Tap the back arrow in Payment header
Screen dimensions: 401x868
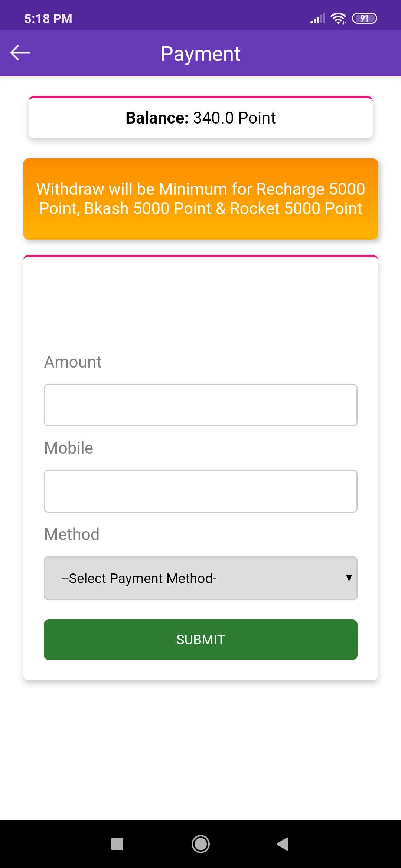tap(20, 53)
